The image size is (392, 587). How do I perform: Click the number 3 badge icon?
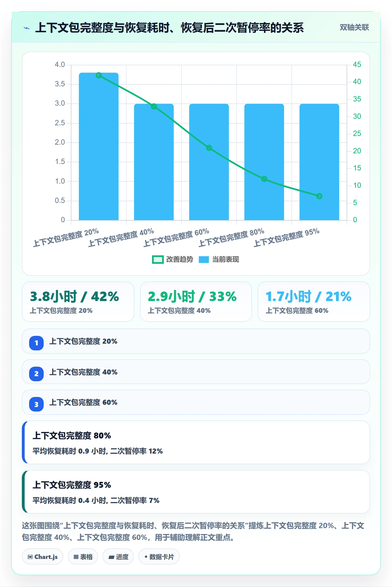pyautogui.click(x=36, y=404)
